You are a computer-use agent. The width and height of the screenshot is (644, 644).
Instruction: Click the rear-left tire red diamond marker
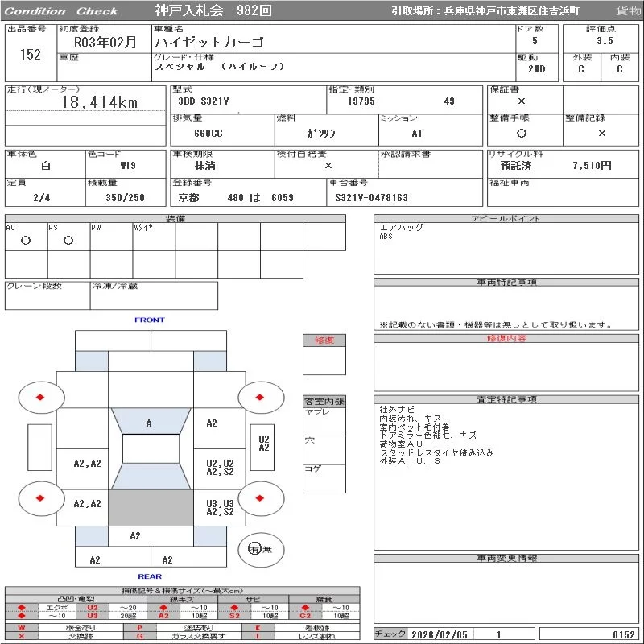[x=41, y=499]
